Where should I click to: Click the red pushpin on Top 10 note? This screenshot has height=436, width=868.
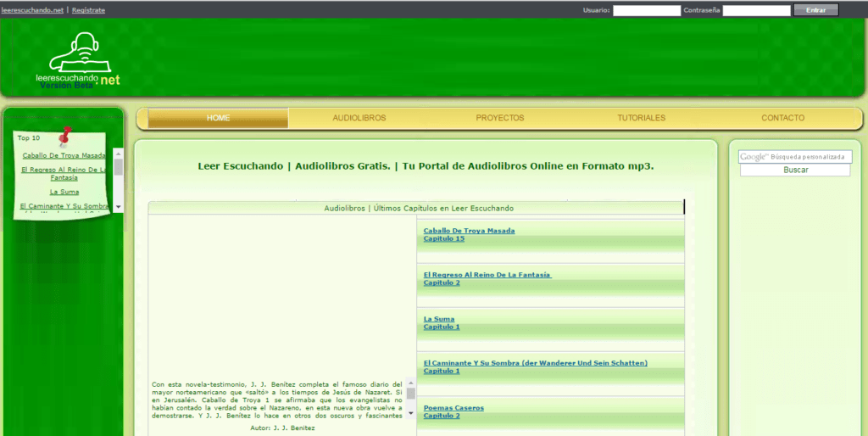tap(65, 137)
